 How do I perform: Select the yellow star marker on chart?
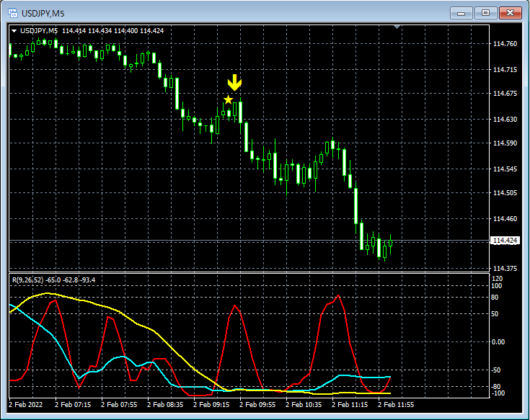click(228, 99)
